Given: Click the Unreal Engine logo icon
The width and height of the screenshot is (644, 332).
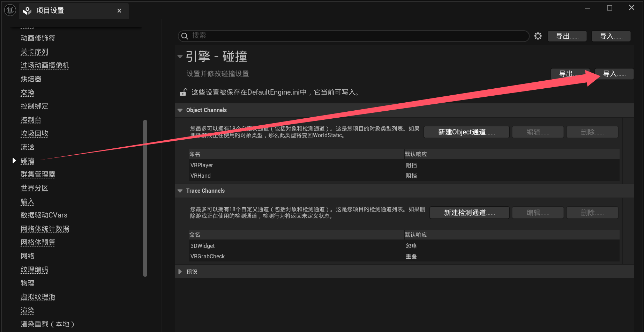Looking at the screenshot, I should [x=10, y=10].
